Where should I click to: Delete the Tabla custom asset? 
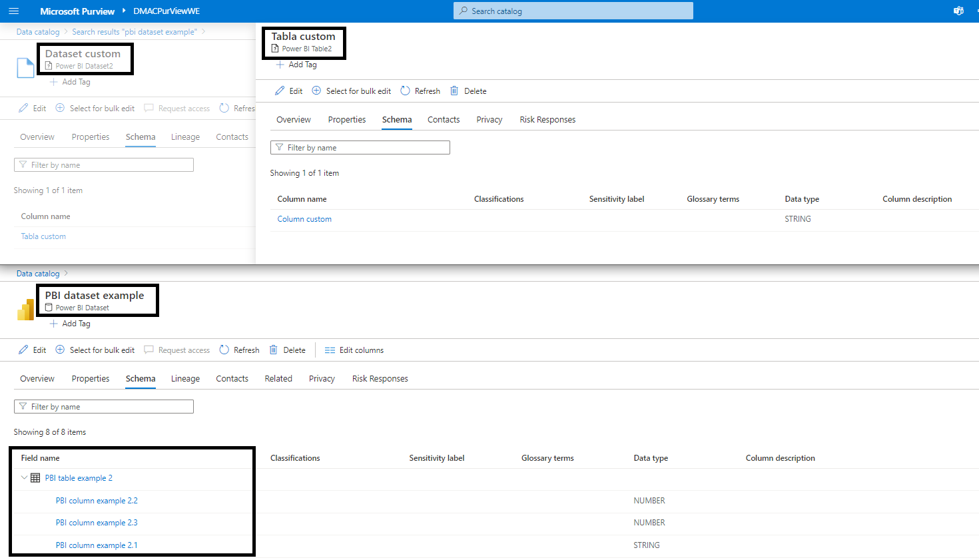coord(468,91)
